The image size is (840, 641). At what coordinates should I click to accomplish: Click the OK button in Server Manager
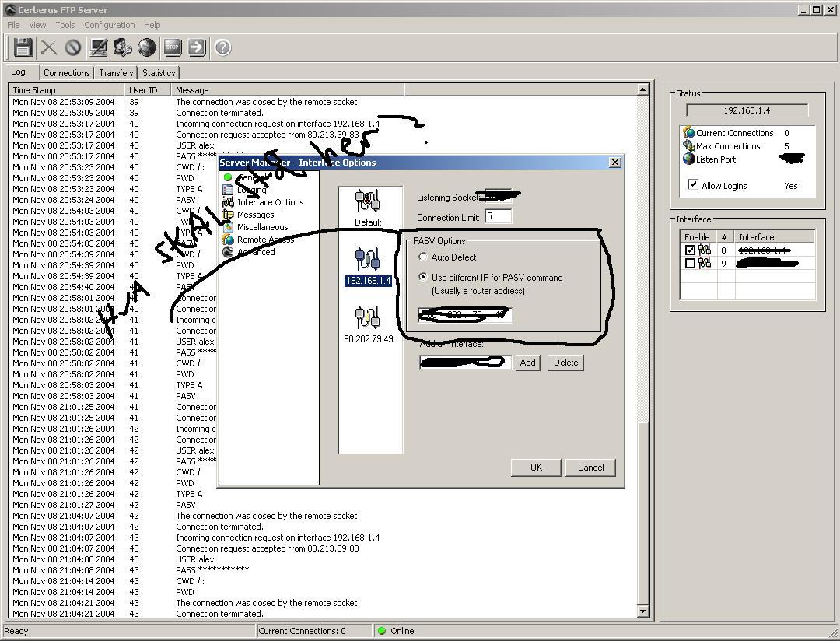(x=536, y=468)
